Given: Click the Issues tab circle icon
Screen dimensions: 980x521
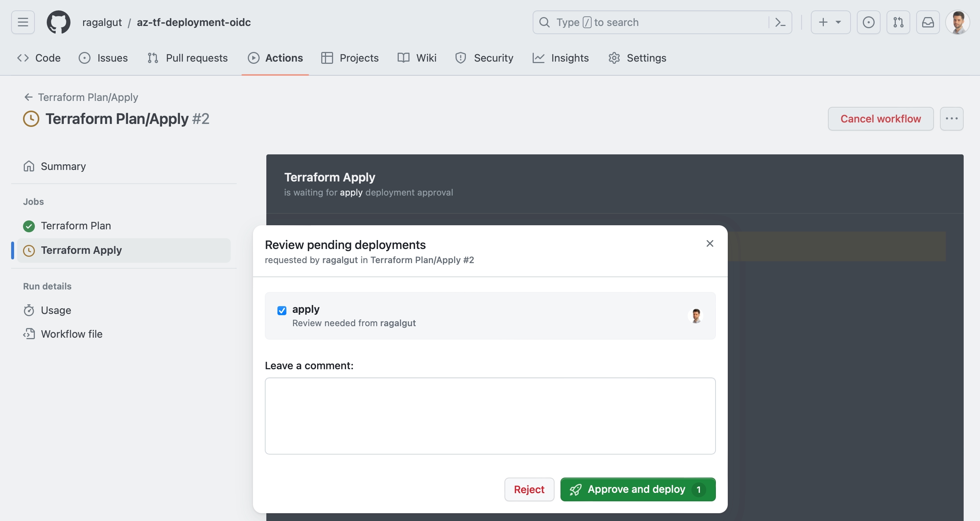Looking at the screenshot, I should point(85,58).
